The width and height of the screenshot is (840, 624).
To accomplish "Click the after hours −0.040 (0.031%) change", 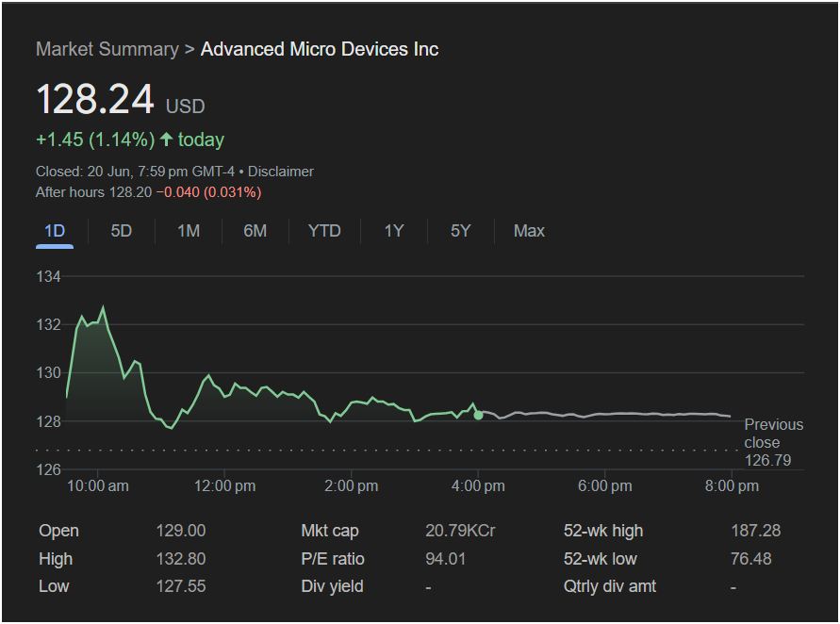I will point(208,192).
